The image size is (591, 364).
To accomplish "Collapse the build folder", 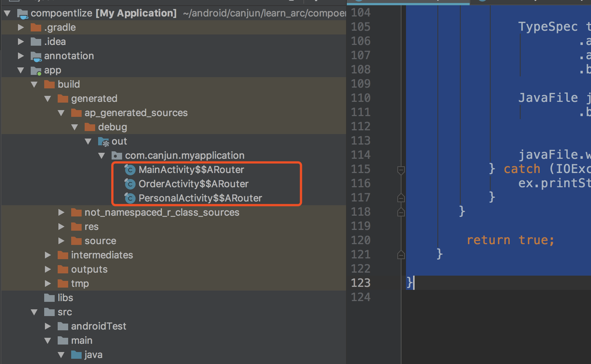I will [x=34, y=85].
